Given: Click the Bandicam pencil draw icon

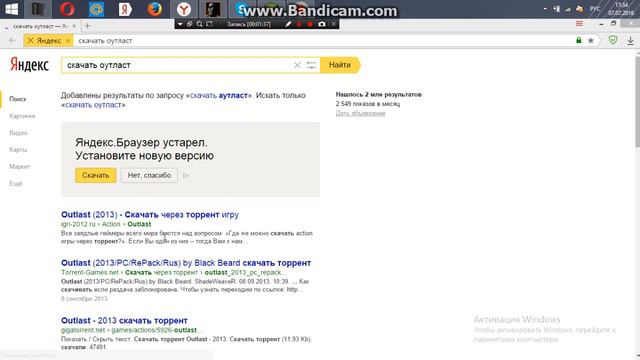Looking at the screenshot, I should coord(288,24).
